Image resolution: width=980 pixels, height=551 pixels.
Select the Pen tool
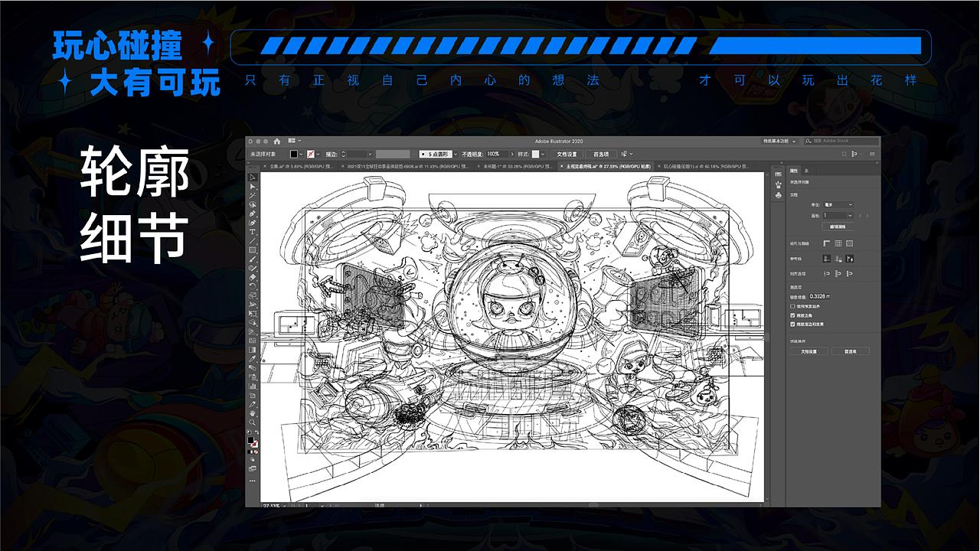pos(252,213)
